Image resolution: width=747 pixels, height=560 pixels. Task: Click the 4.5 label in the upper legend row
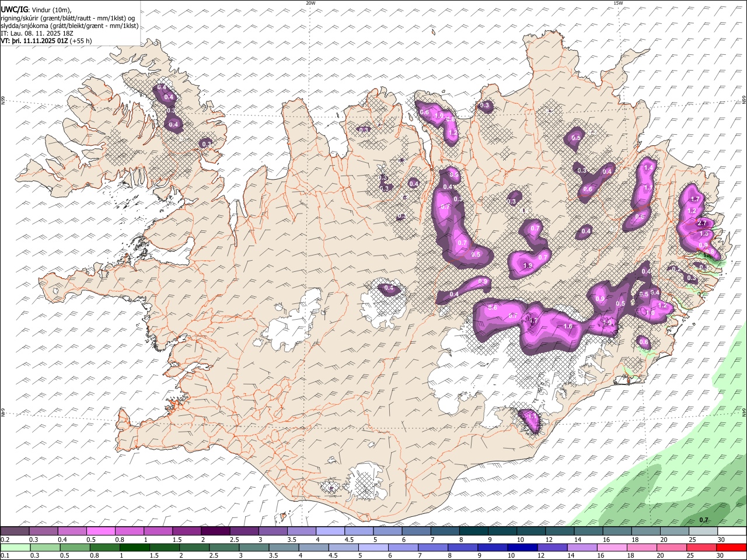(349, 540)
